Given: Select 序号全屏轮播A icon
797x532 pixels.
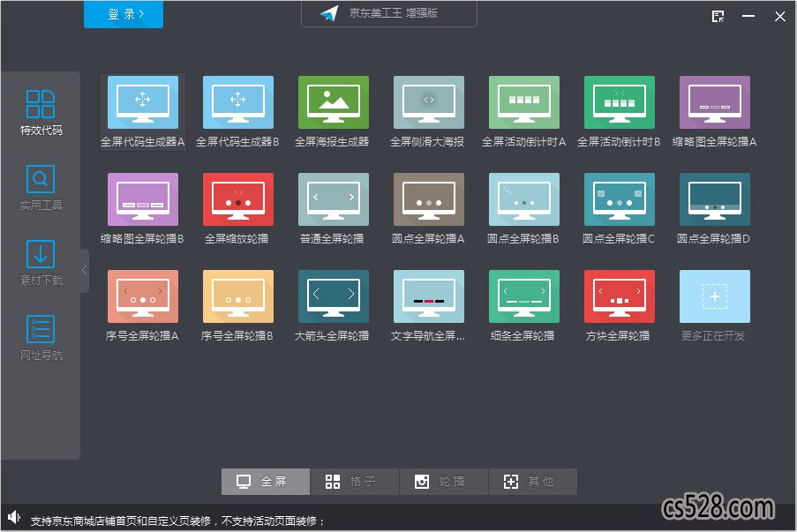Looking at the screenshot, I should click(143, 296).
